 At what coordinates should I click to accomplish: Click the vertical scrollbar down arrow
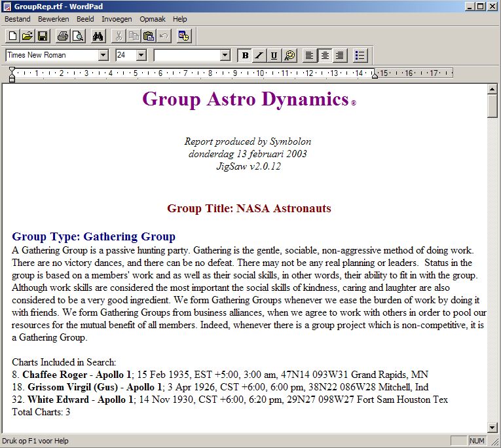(x=493, y=426)
